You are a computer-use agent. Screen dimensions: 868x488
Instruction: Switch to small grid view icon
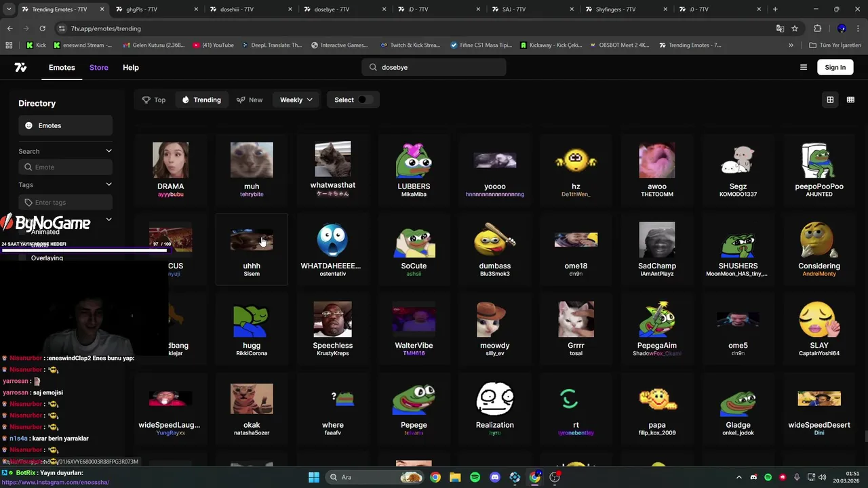(850, 100)
